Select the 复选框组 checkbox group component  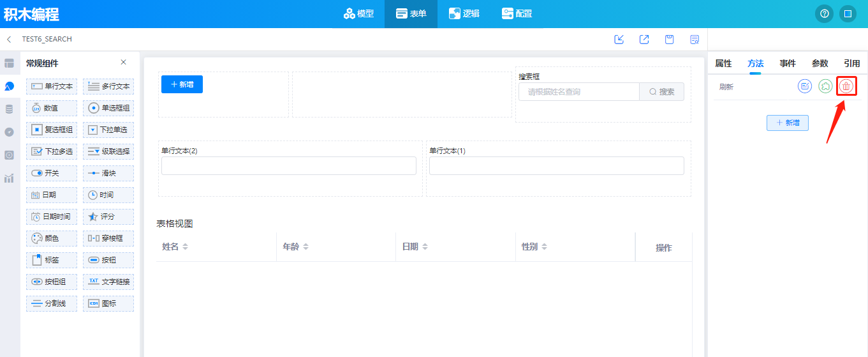coord(52,130)
